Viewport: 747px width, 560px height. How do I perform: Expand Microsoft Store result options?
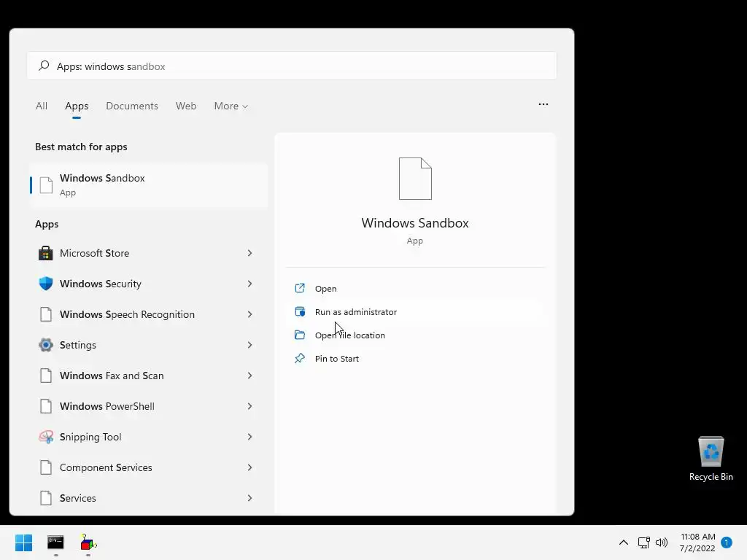(249, 253)
